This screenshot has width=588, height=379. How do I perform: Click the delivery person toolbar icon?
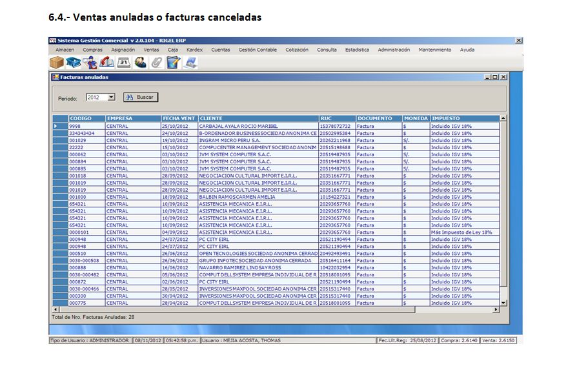[90, 63]
